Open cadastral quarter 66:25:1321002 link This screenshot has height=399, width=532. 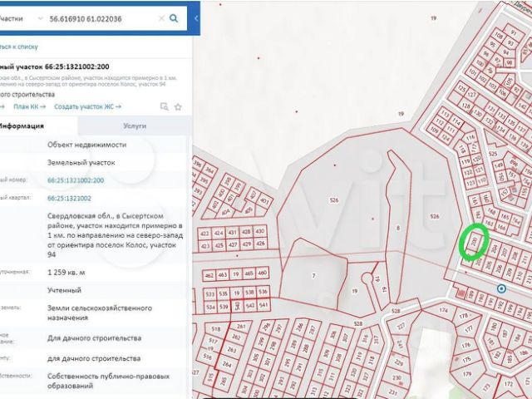pyautogui.click(x=70, y=199)
